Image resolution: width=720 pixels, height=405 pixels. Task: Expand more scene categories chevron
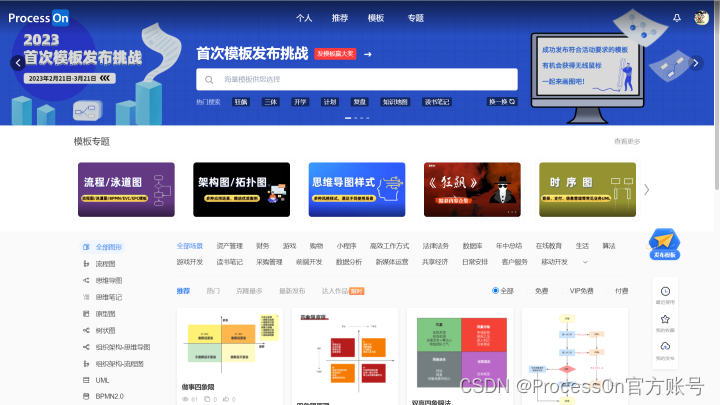pos(585,262)
